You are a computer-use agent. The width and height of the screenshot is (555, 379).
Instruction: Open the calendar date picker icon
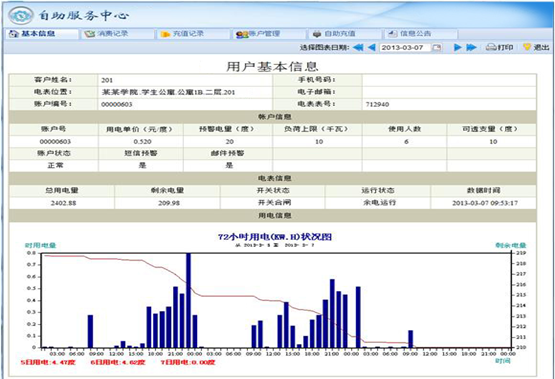437,47
